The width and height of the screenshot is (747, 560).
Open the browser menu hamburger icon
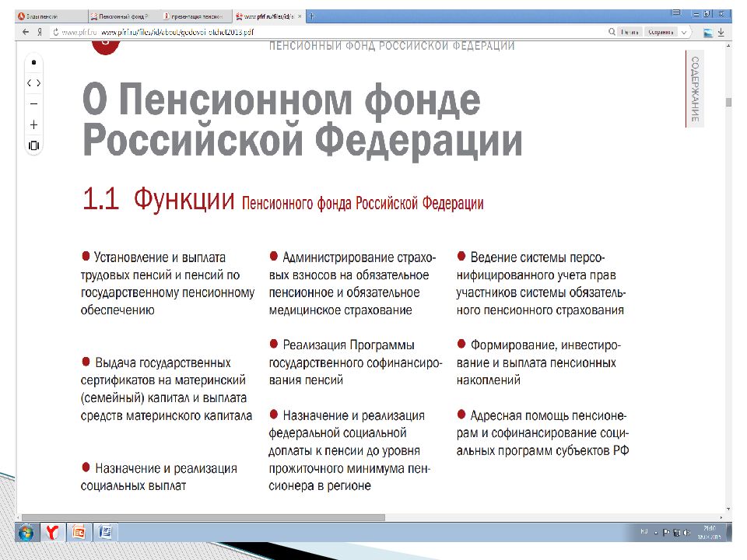tap(676, 13)
